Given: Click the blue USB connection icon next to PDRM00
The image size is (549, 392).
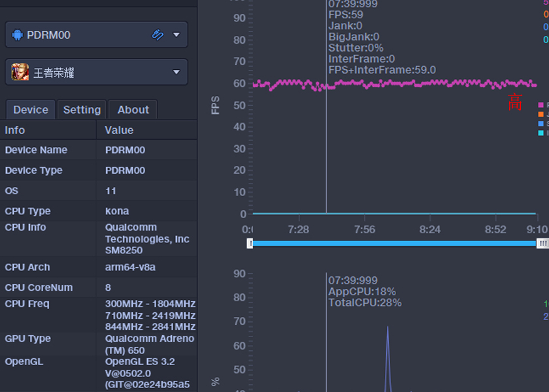Looking at the screenshot, I should (156, 34).
